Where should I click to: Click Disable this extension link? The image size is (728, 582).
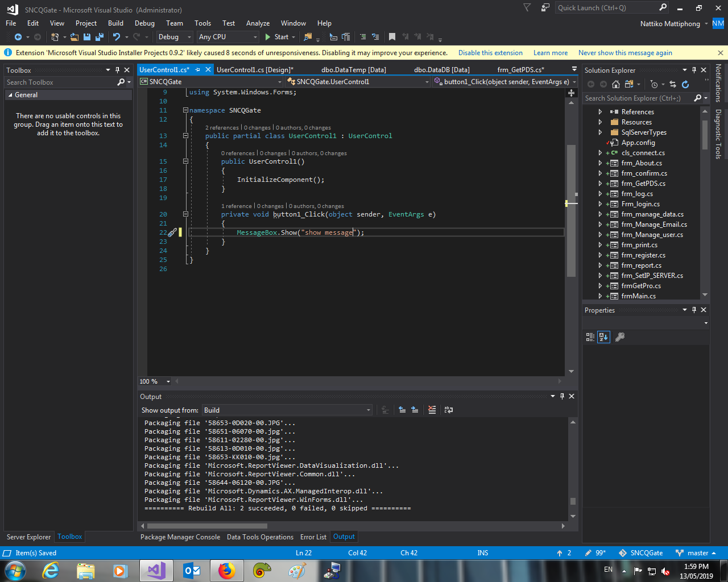pyautogui.click(x=490, y=53)
